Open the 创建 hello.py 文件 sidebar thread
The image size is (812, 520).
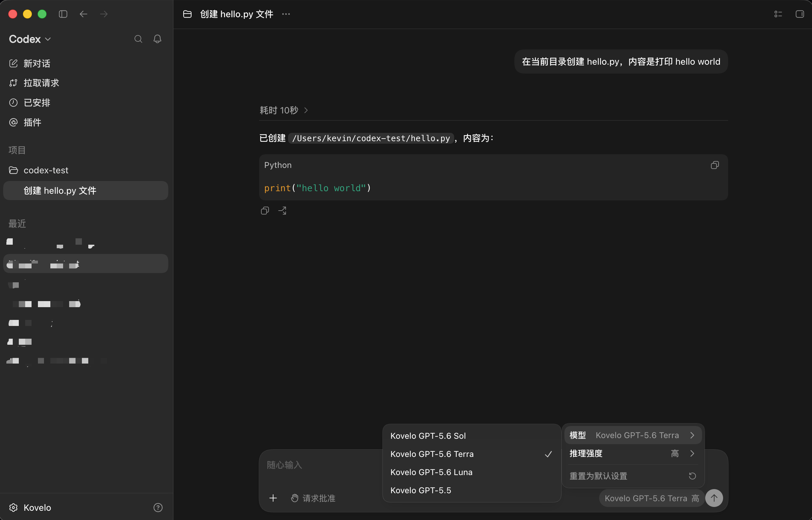point(86,191)
